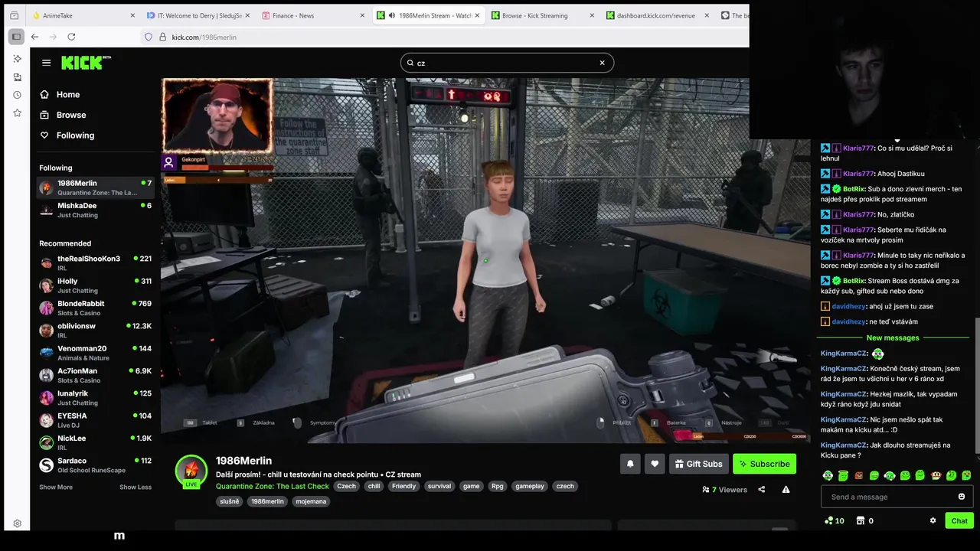Click the green Subscribe button
Screen dimensions: 980x551
click(x=764, y=464)
